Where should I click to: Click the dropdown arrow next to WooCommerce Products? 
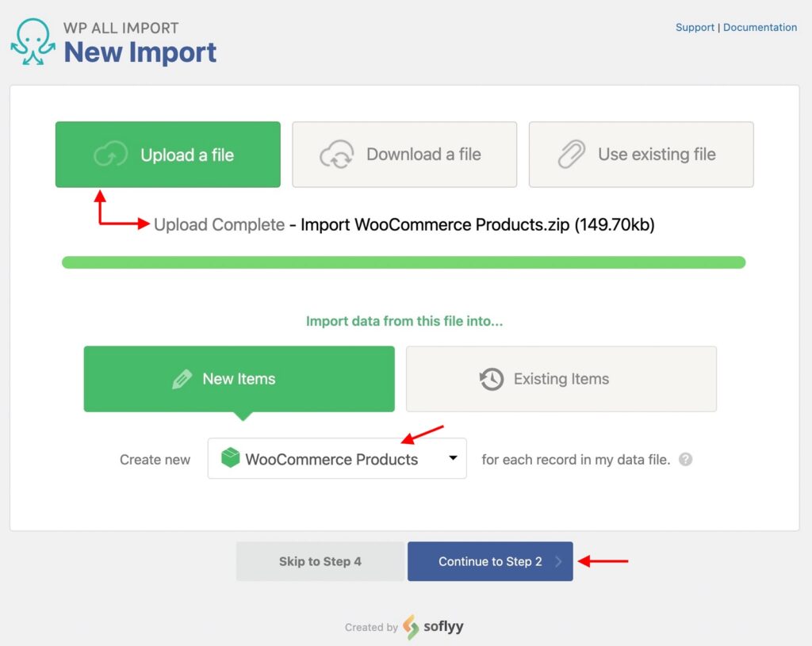[452, 458]
